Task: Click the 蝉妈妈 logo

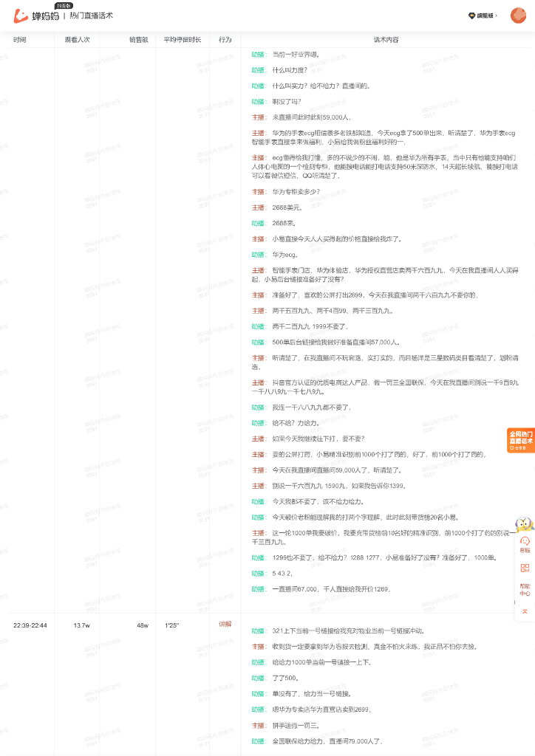Action: tap(36, 16)
